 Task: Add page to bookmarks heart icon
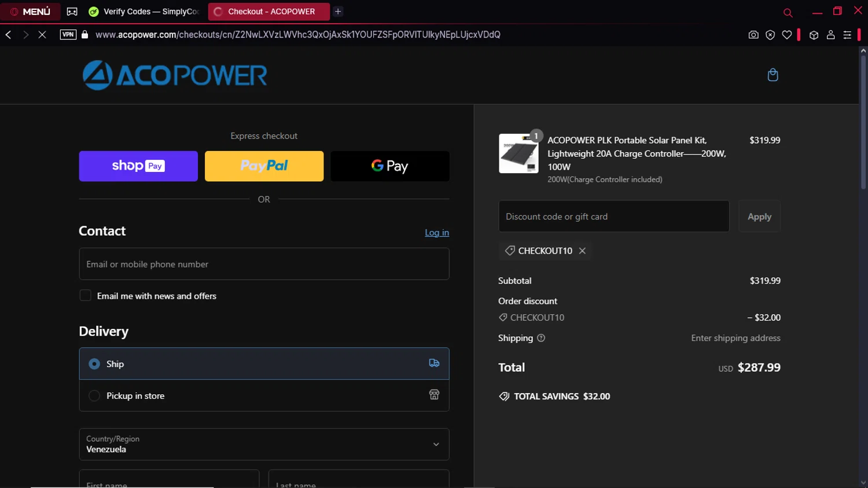787,35
